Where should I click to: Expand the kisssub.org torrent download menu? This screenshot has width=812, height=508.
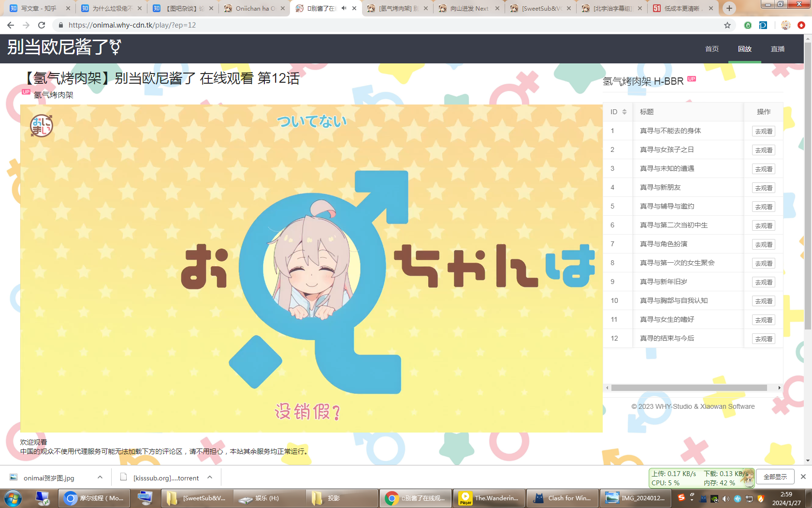(x=210, y=478)
